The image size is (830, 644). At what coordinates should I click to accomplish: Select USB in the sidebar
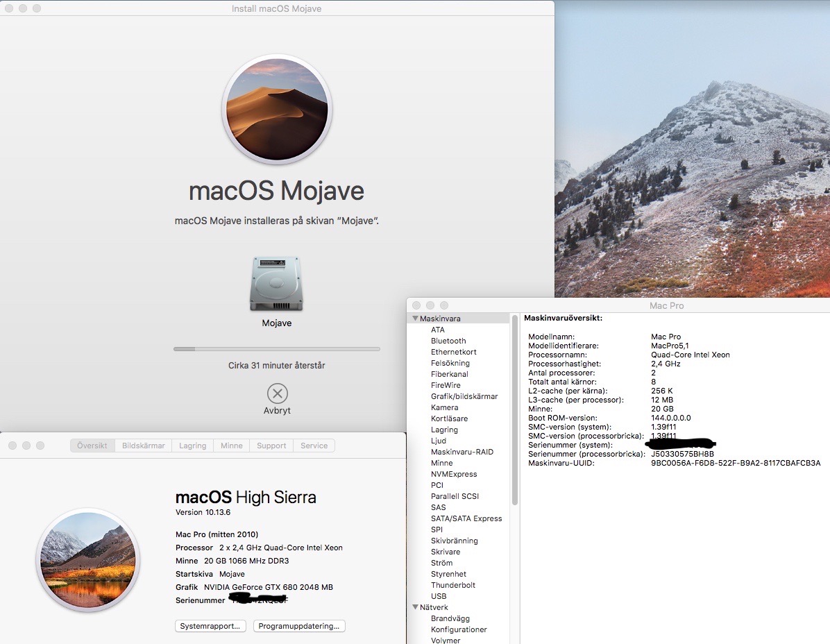pos(439,596)
